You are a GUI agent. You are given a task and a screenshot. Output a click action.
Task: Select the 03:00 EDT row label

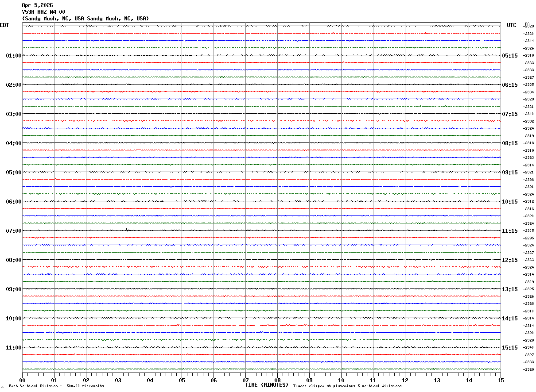14,114
